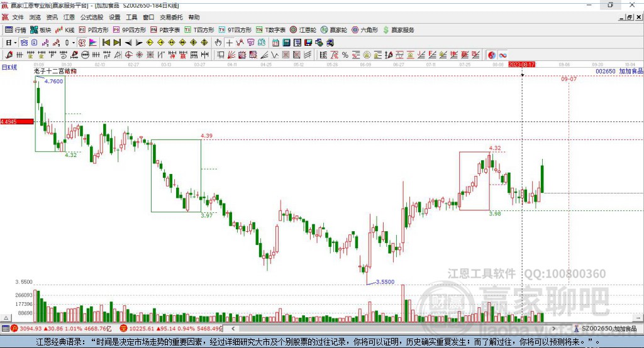
Task: Open the 行情 market quotes view
Action: point(16,30)
